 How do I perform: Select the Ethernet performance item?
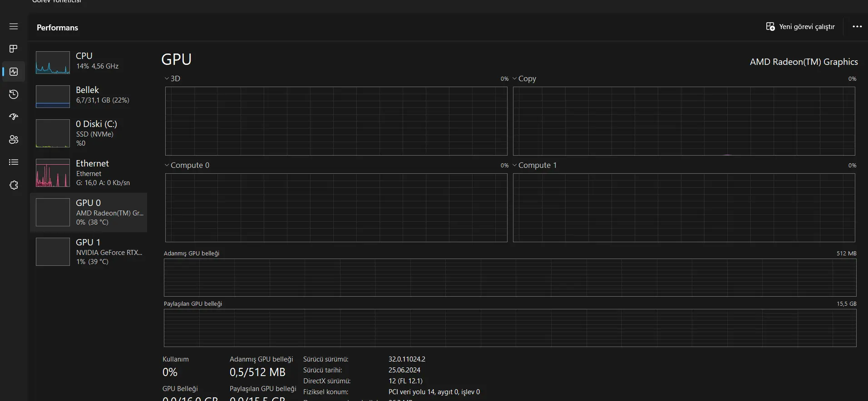click(89, 173)
